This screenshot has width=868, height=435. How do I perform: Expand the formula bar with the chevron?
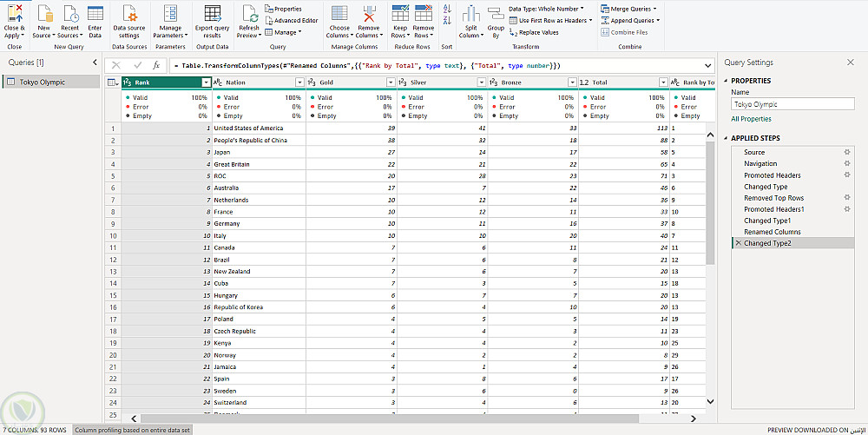[x=708, y=66]
